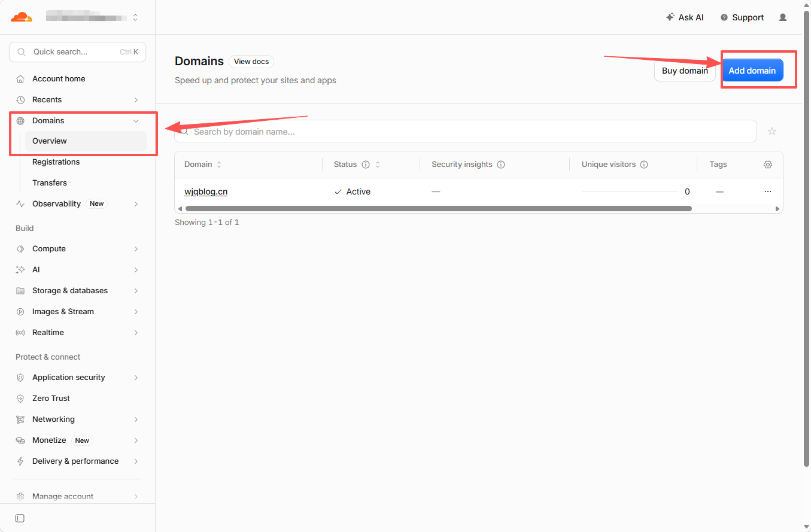Click the Account home house icon
The height and width of the screenshot is (532, 811).
20,79
